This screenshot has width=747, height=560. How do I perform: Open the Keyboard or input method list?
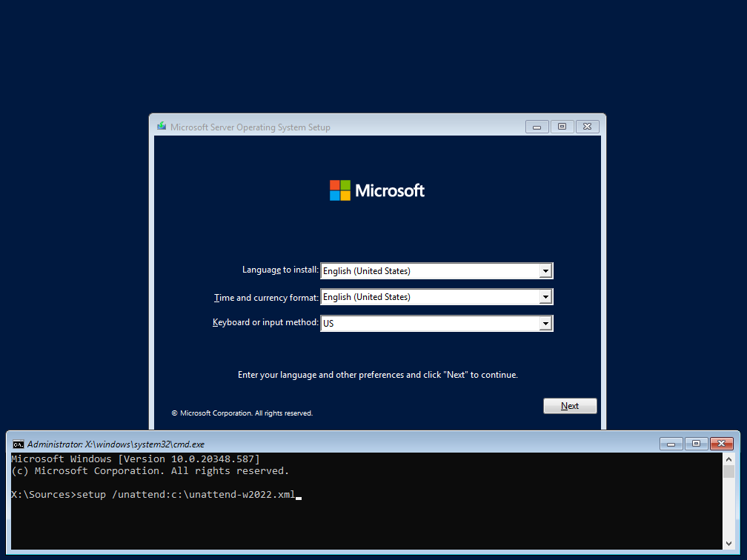[x=436, y=324]
